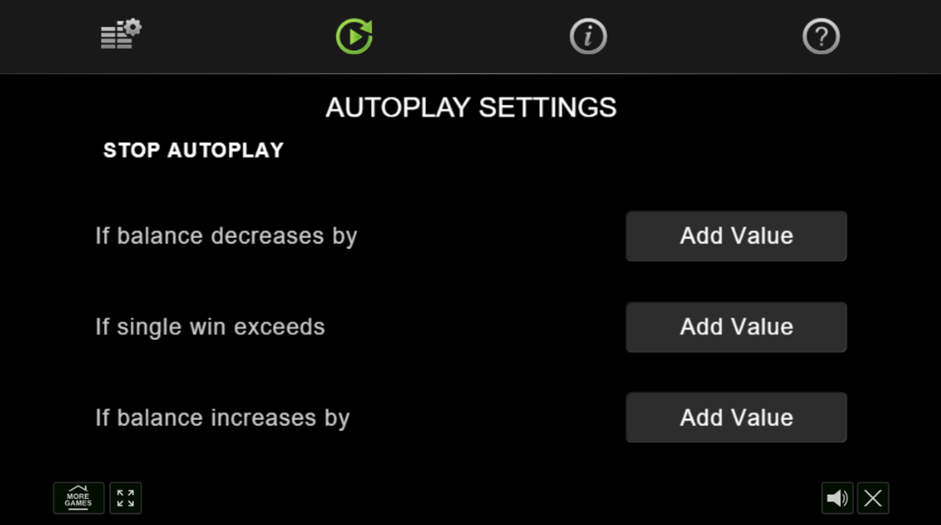
Task: Toggle fullscreen mode
Action: 125,498
